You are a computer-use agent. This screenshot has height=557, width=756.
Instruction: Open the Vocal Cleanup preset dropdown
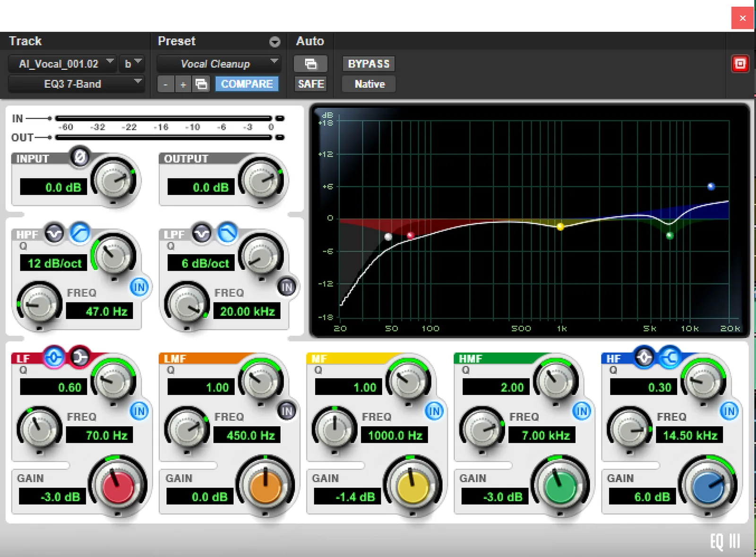[219, 64]
